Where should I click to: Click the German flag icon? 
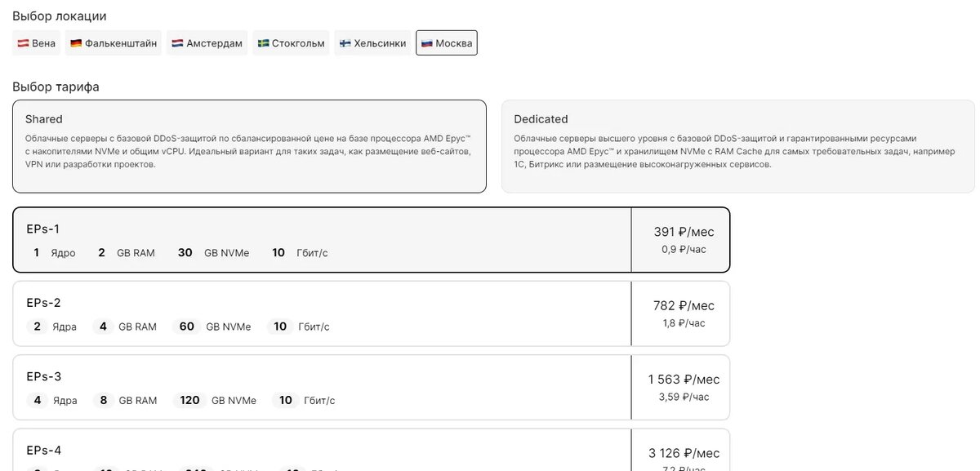pyautogui.click(x=75, y=43)
